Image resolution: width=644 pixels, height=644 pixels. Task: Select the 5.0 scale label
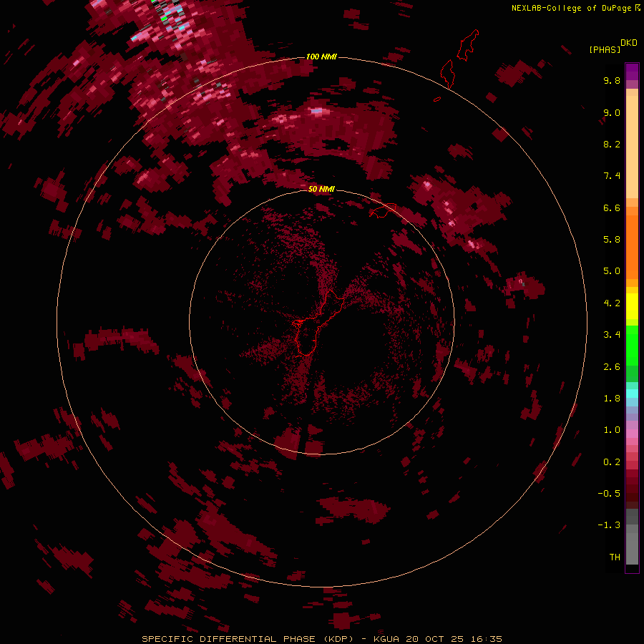[x=612, y=271]
